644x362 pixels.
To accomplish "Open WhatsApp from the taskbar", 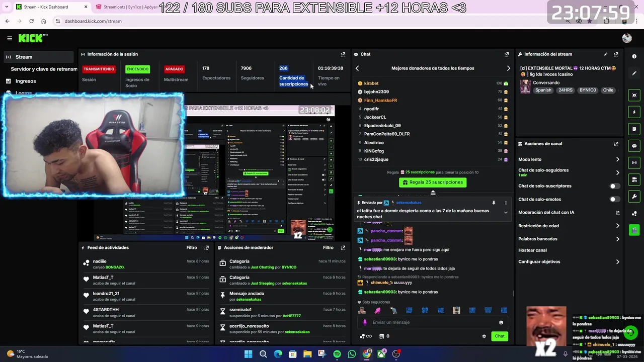I will (352, 354).
